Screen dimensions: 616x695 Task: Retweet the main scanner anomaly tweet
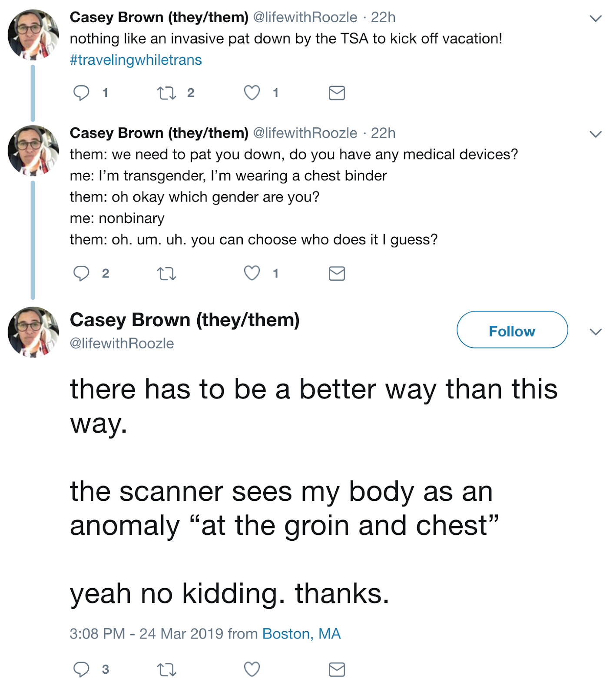click(166, 669)
